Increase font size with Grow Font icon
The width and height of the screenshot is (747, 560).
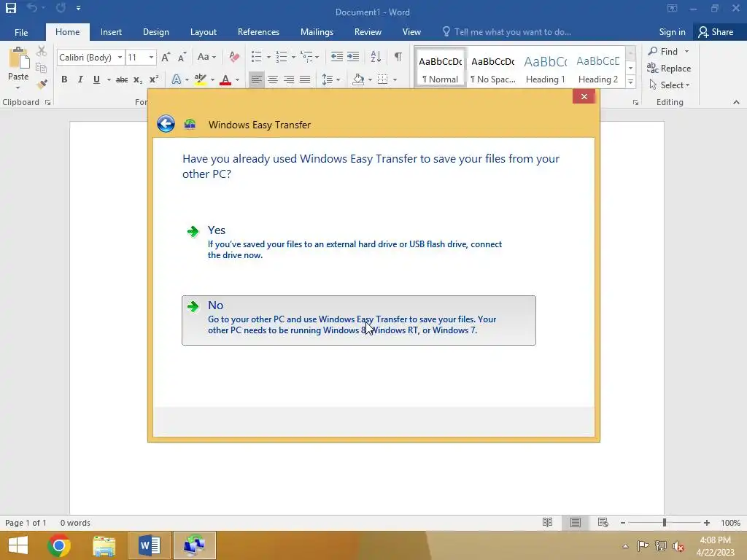pyautogui.click(x=166, y=57)
